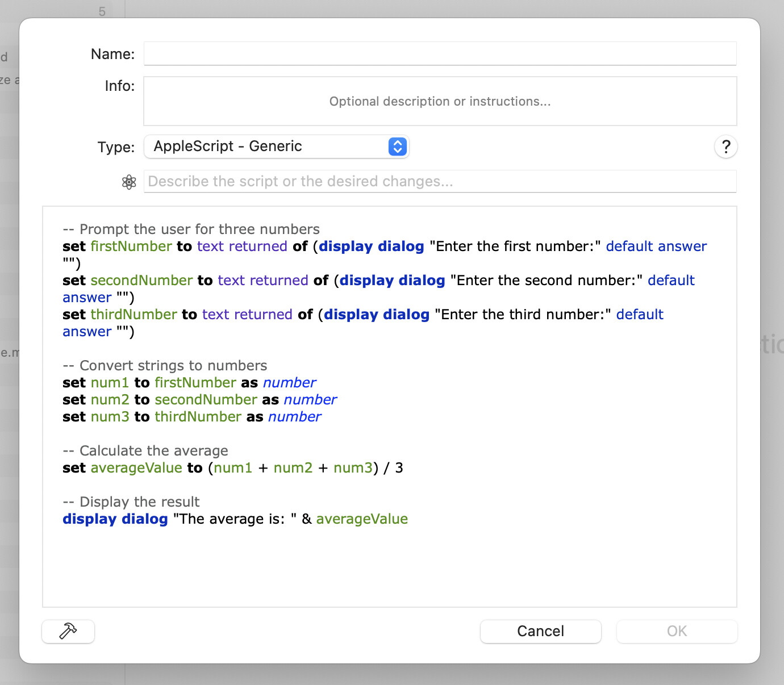This screenshot has height=685, width=784.
Task: Click the 'Convert strings to numbers' comment
Action: (x=165, y=366)
